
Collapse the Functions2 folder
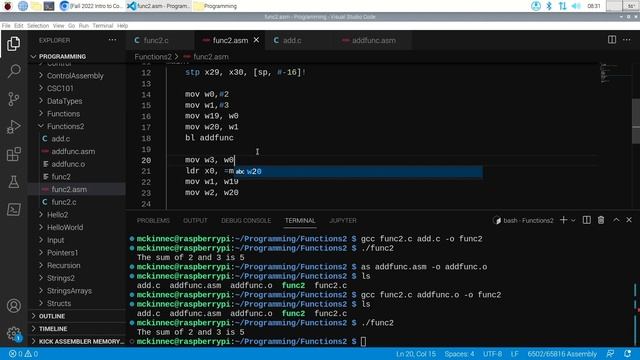[65, 126]
